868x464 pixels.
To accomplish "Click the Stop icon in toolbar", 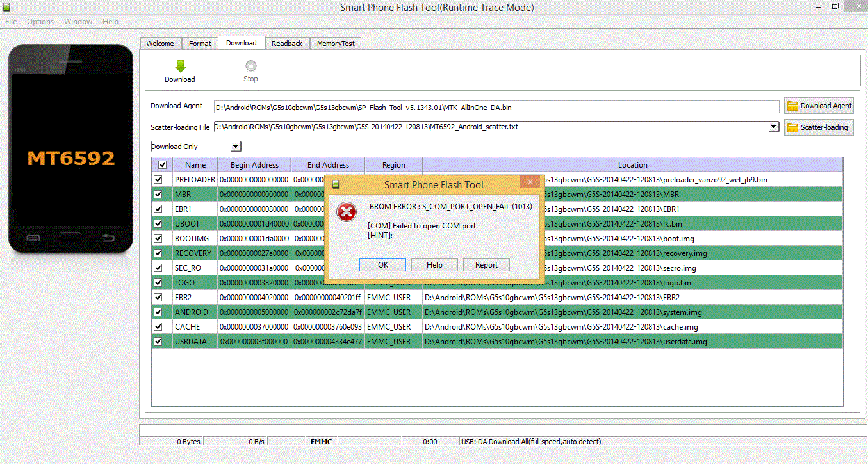I will point(250,65).
